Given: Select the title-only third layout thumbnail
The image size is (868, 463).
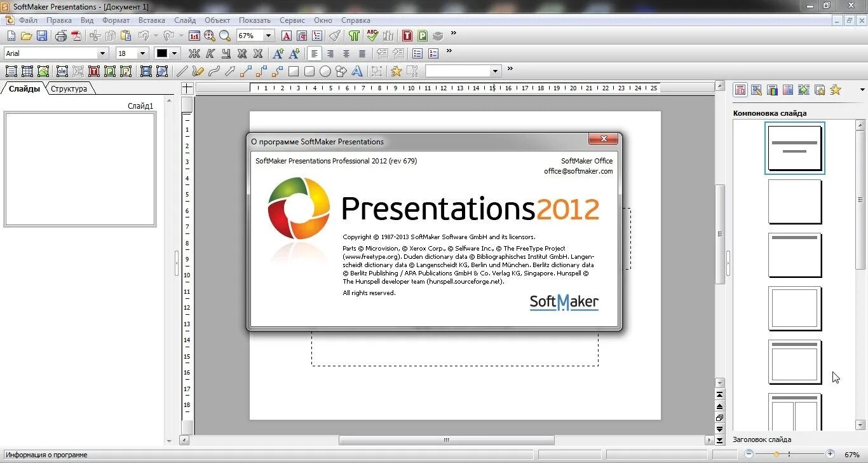Looking at the screenshot, I should tap(795, 255).
